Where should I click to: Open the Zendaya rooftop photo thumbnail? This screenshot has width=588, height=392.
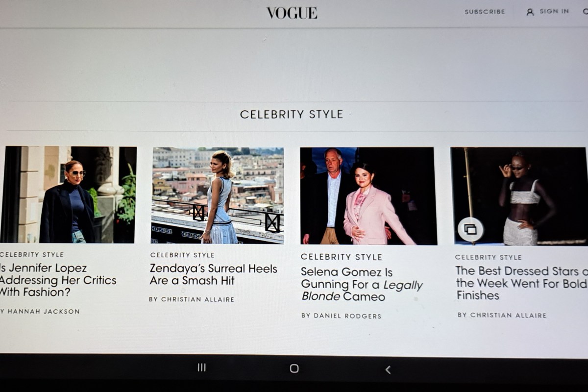tap(218, 195)
